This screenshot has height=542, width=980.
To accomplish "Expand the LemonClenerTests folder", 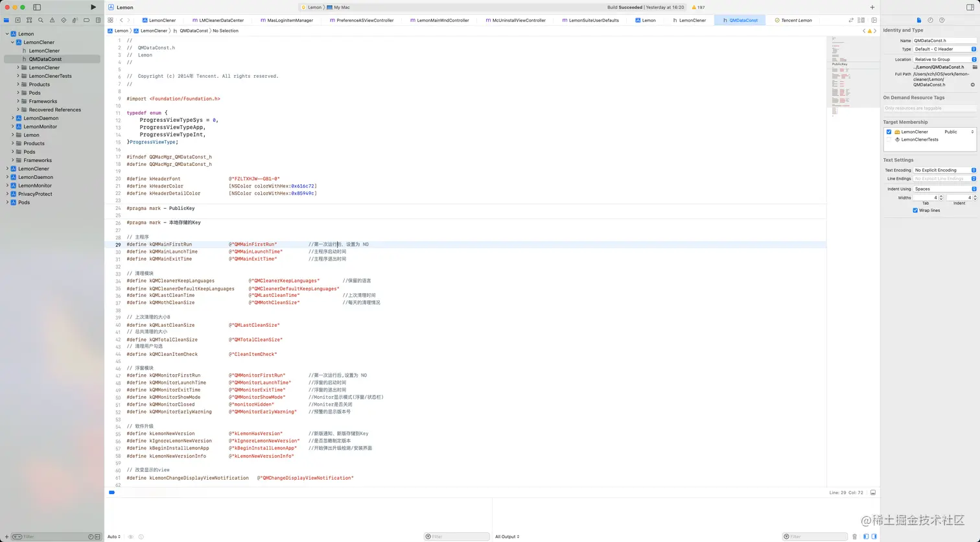I will click(x=18, y=76).
